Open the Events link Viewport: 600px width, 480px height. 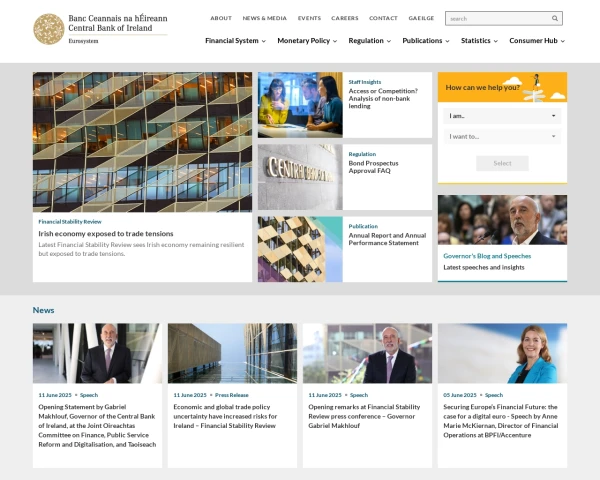point(309,18)
